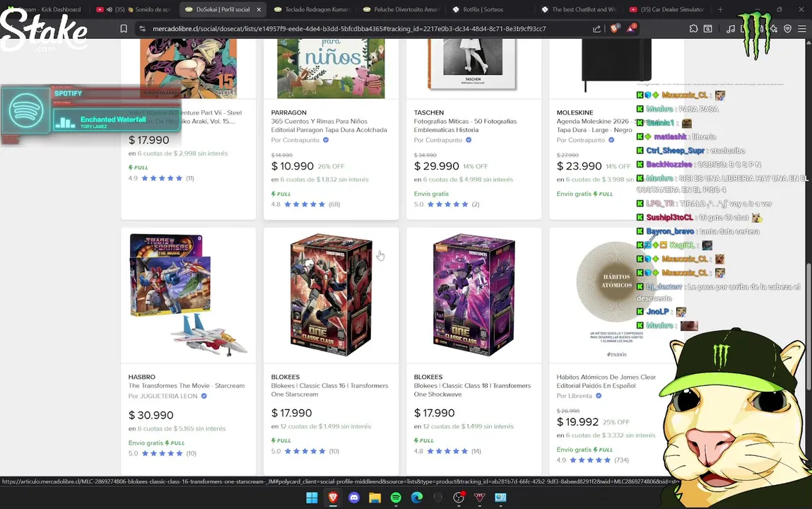Open Spotify from the taskbar
The width and height of the screenshot is (812, 509).
[x=396, y=498]
